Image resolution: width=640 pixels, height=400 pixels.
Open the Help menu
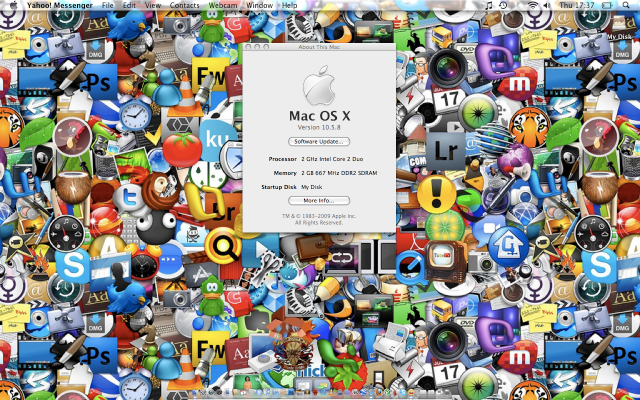click(289, 5)
